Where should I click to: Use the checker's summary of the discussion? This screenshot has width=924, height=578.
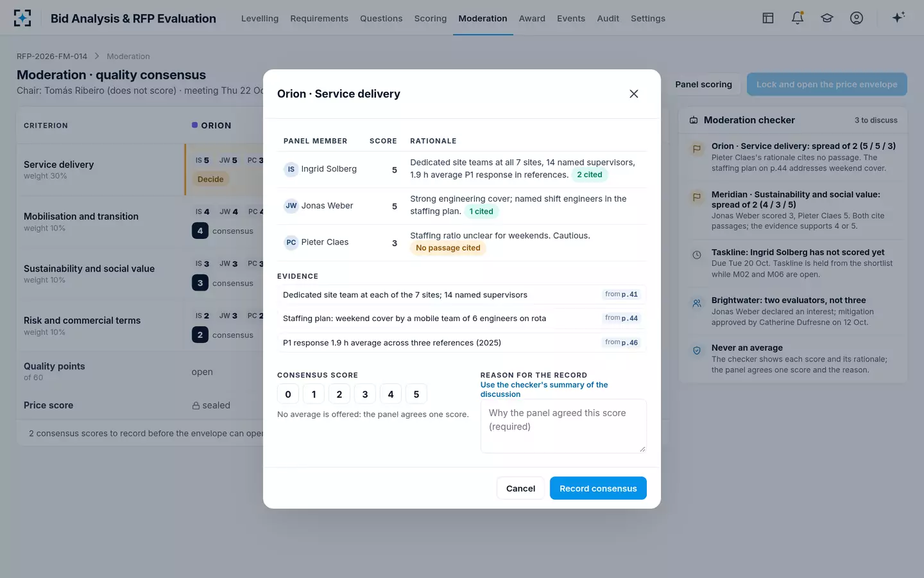(x=544, y=390)
